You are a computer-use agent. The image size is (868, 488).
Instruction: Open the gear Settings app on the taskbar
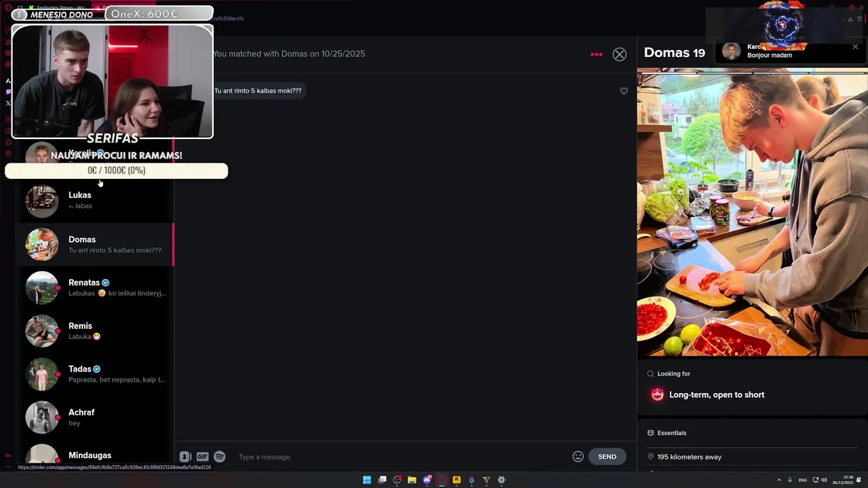coord(501,480)
